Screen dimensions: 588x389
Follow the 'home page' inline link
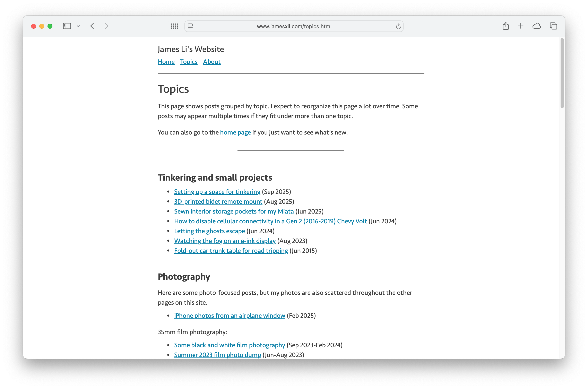[235, 132]
